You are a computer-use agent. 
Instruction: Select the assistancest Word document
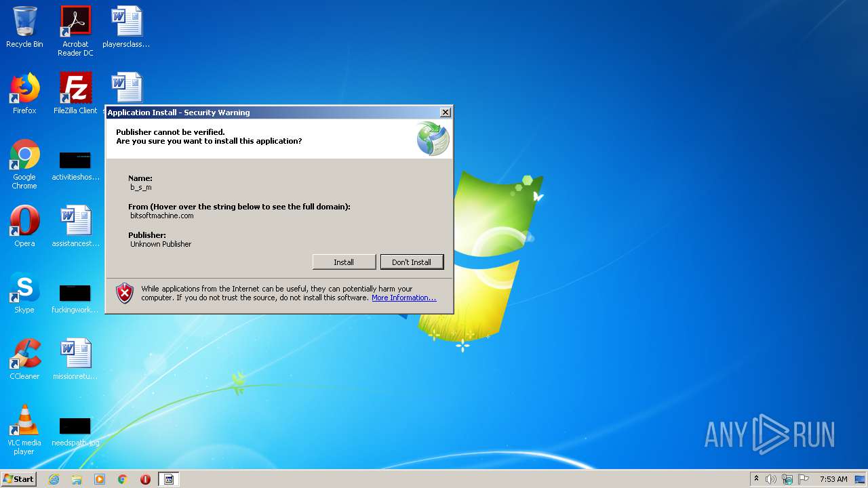[75, 226]
